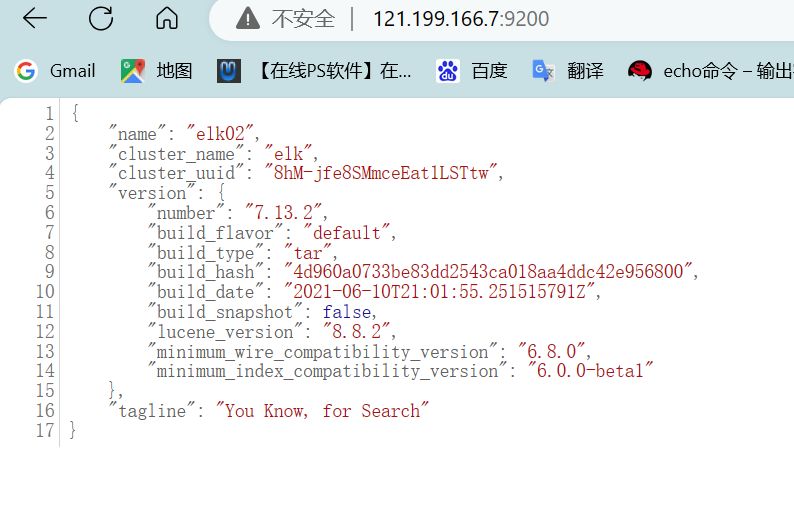Click the Google Maps bookmark icon
This screenshot has width=794, height=530.
click(133, 71)
